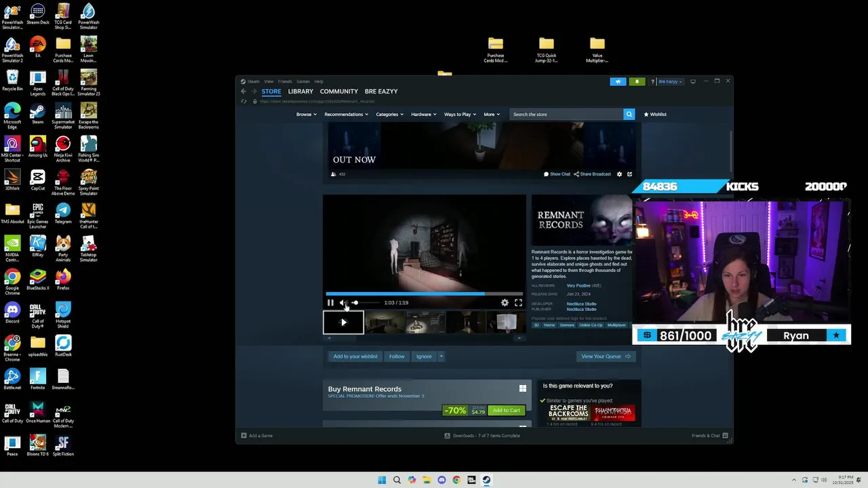Select the Online Co-Op tag
This screenshot has height=488, width=868.
point(591,325)
